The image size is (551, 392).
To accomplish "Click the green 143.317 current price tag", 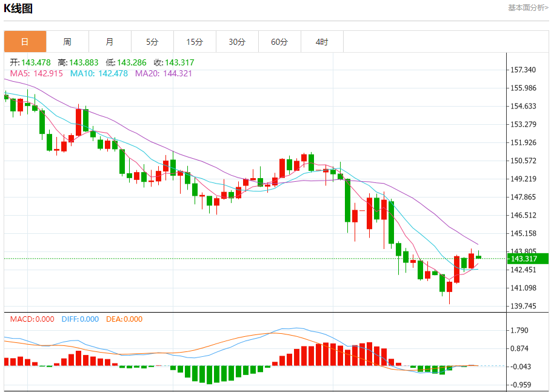I will coord(528,259).
